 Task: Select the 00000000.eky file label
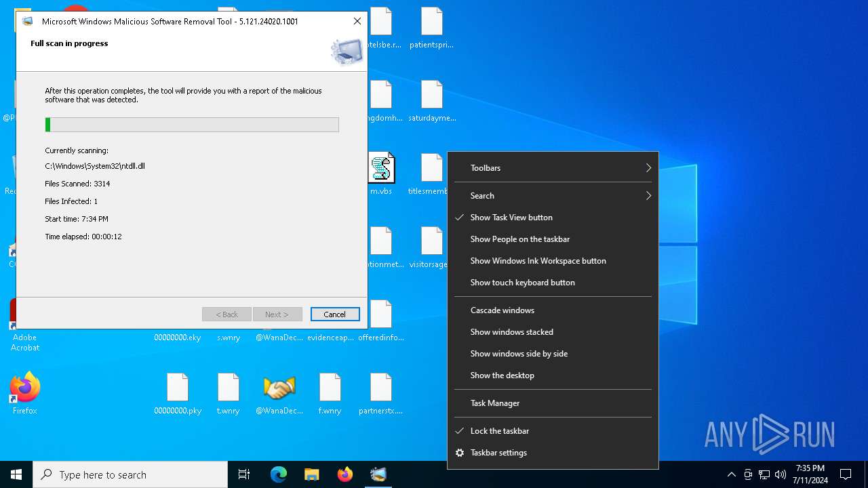pos(178,338)
